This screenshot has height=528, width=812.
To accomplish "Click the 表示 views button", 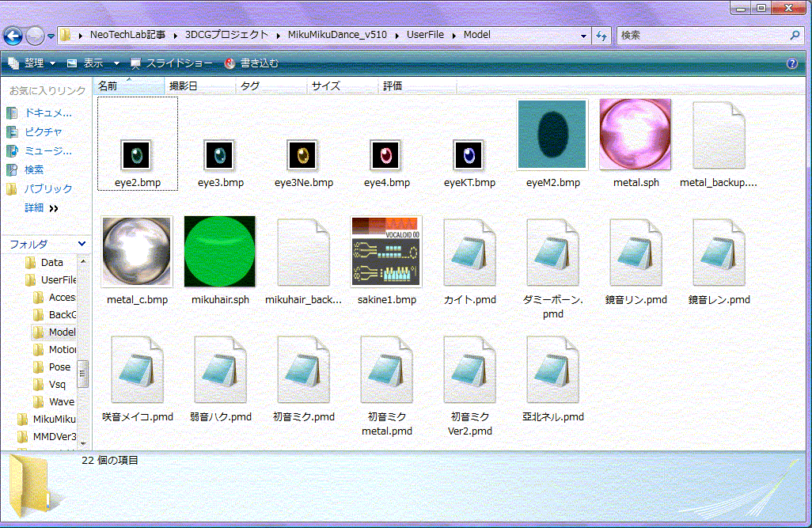I will 85,63.
